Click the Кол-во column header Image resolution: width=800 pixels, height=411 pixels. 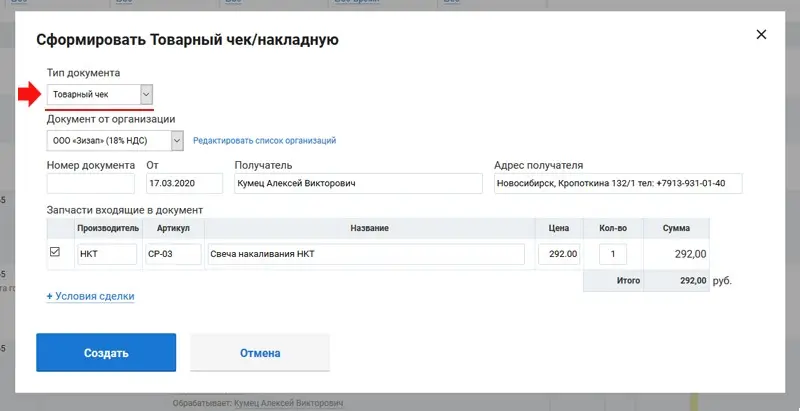coord(613,228)
